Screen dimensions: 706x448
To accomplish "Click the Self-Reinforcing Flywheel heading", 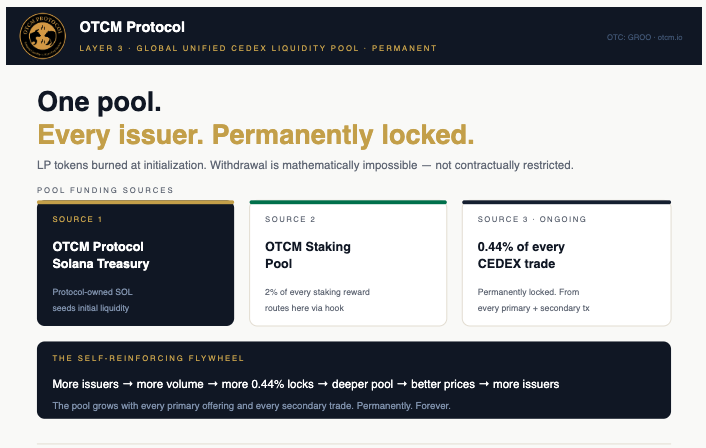I will click(x=148, y=358).
